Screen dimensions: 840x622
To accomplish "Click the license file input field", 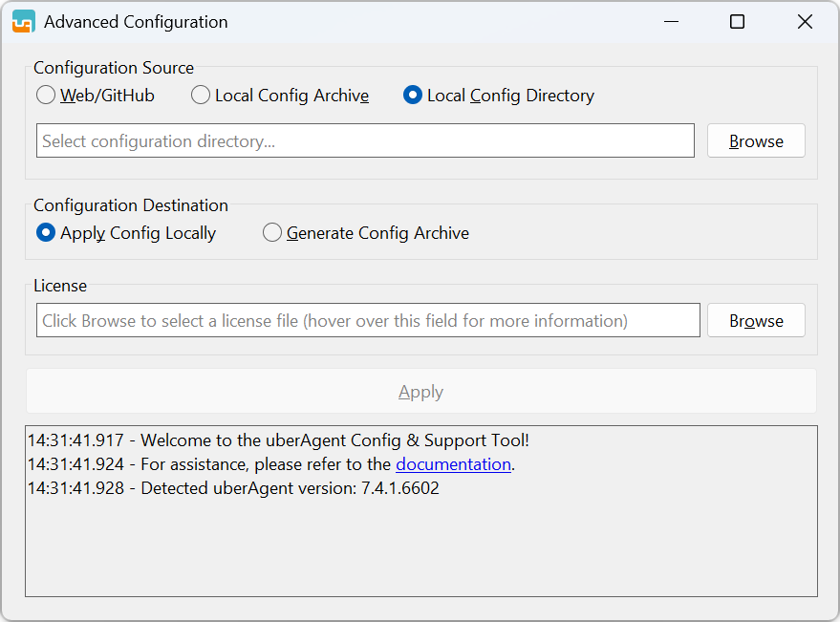I will pos(367,320).
